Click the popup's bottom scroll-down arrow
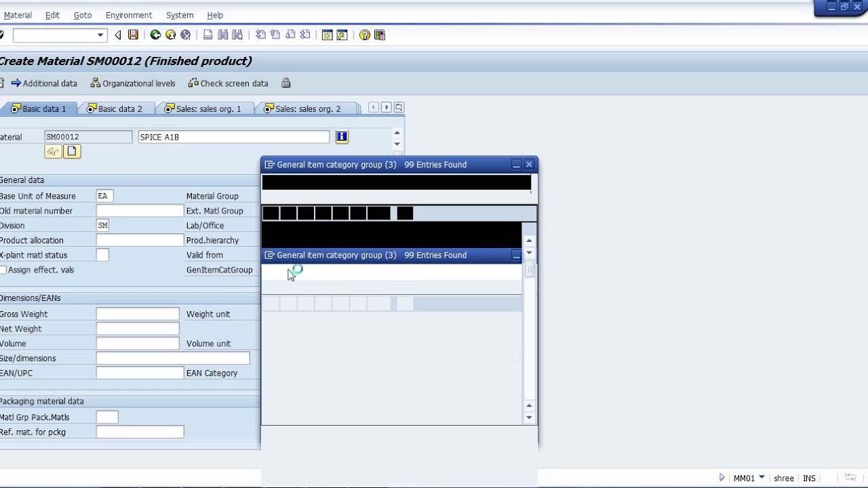868x488 pixels. (x=529, y=418)
